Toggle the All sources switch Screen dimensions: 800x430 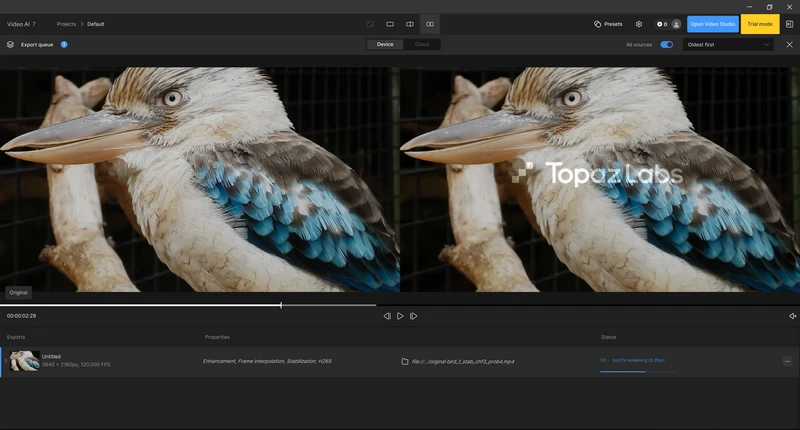point(667,44)
